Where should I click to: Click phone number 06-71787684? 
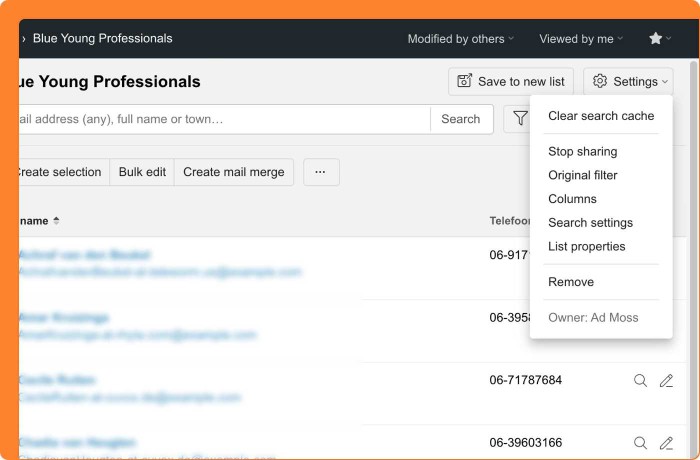pyautogui.click(x=525, y=380)
